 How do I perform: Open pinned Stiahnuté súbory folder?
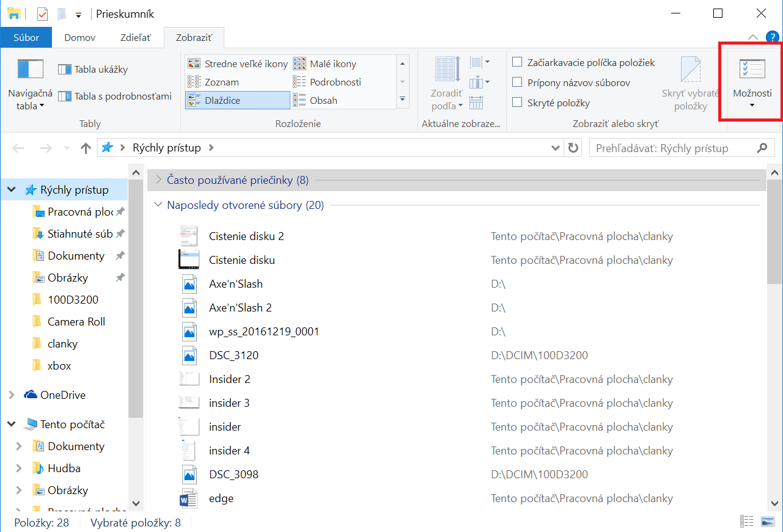pos(79,234)
